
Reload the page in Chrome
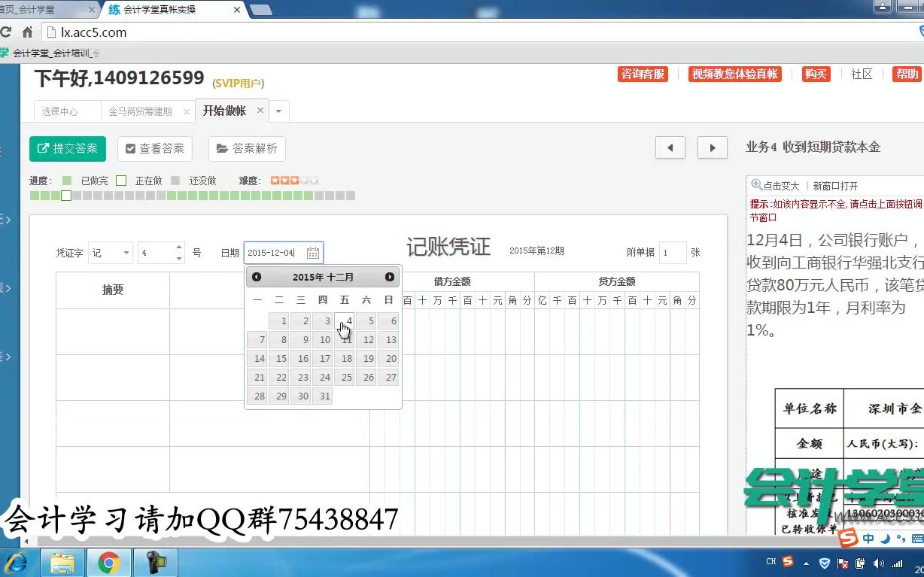coord(6,32)
